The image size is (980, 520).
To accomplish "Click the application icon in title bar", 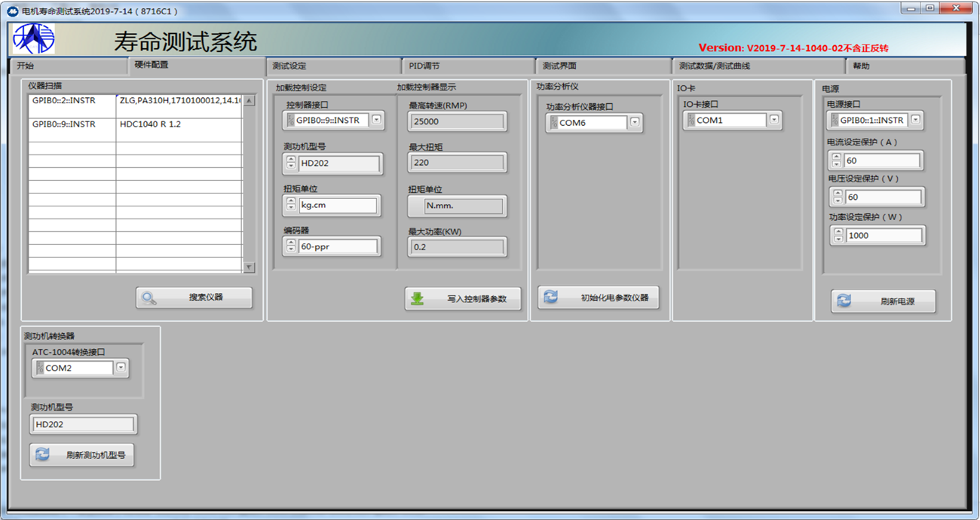I will [12, 11].
